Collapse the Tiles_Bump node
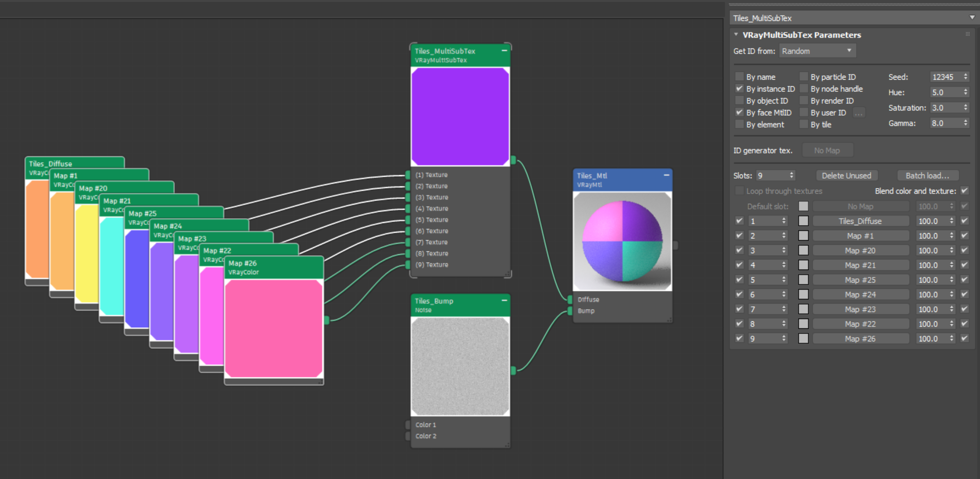980x479 pixels. tap(504, 300)
